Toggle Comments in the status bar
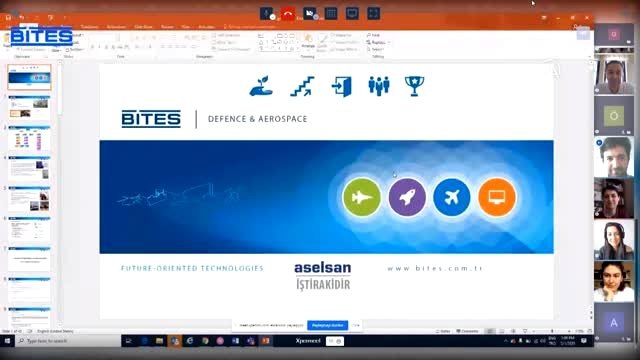This screenshot has width=640, height=360. pos(467,331)
